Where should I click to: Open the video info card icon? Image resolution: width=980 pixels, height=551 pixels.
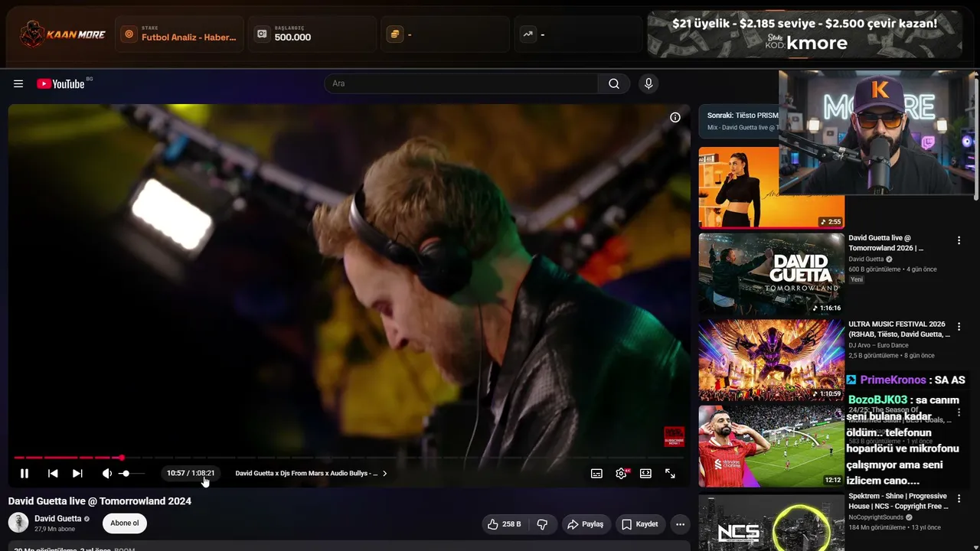[675, 117]
